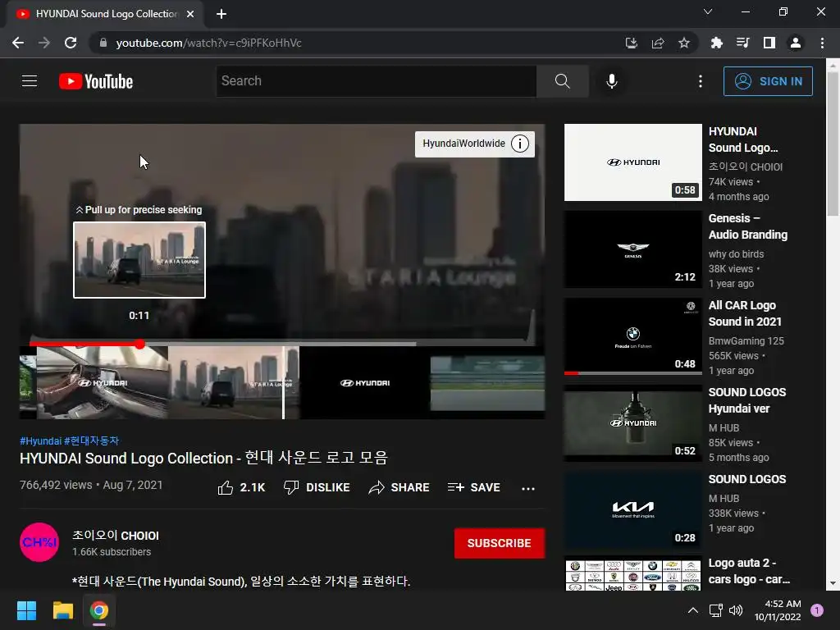The height and width of the screenshot is (630, 840).
Task: Open the YouTube hamburger guide menu
Action: pyautogui.click(x=30, y=81)
